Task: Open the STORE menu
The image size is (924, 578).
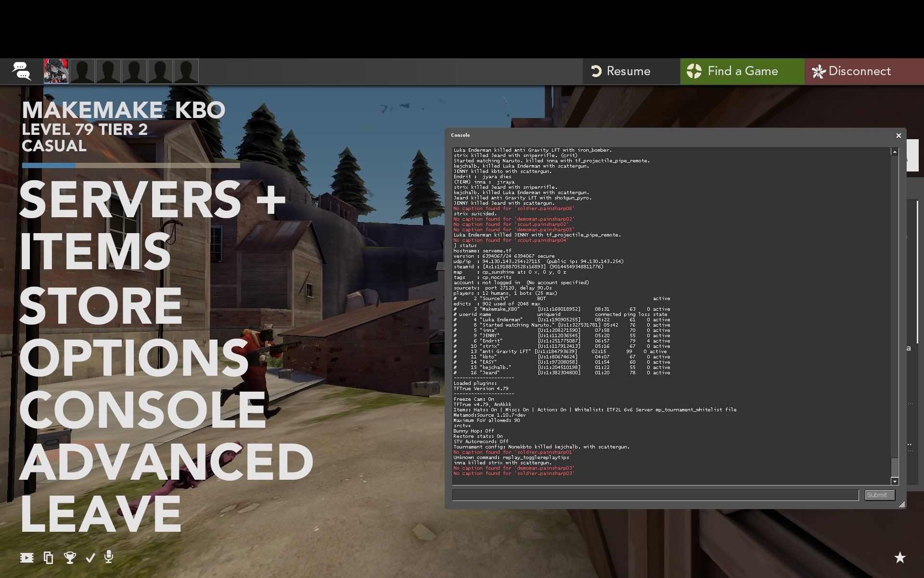Action: click(x=101, y=305)
